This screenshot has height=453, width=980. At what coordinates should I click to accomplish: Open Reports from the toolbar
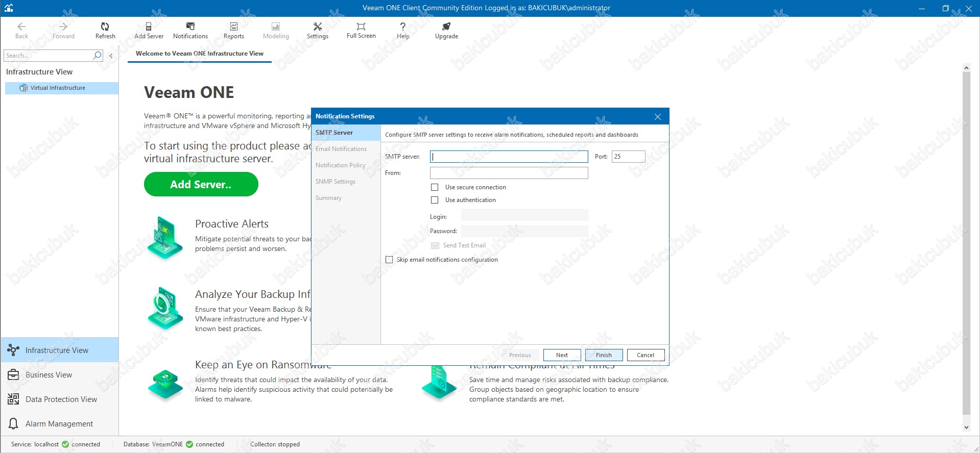coord(234,31)
